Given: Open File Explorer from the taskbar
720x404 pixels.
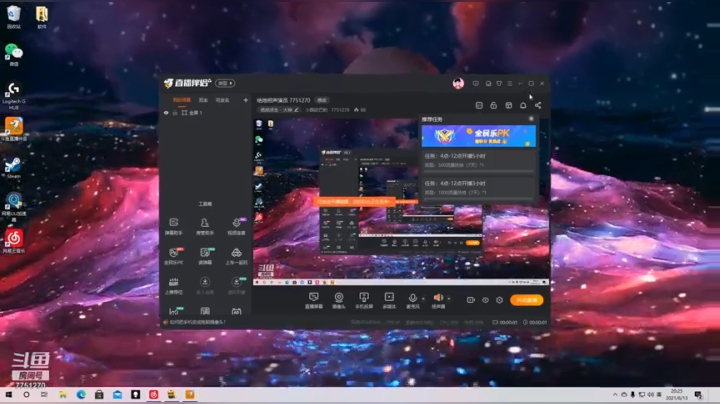Looking at the screenshot, I should click(x=62, y=394).
